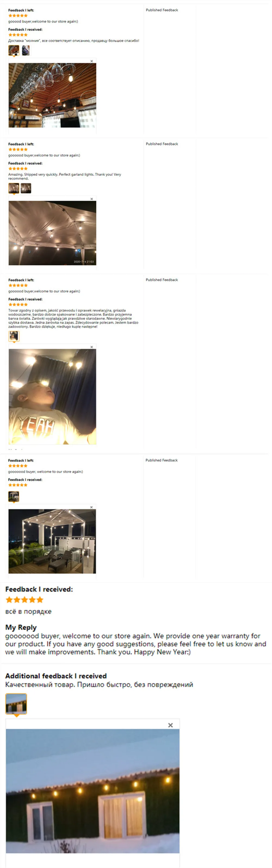Select thumbnail under the Качественный товар additional feedback

[x=16, y=704]
